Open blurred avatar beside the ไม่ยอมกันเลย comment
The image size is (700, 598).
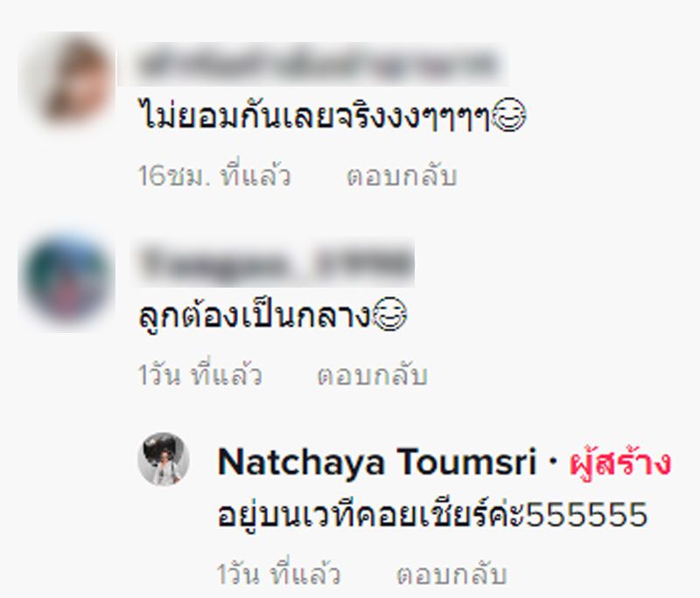[x=67, y=83]
